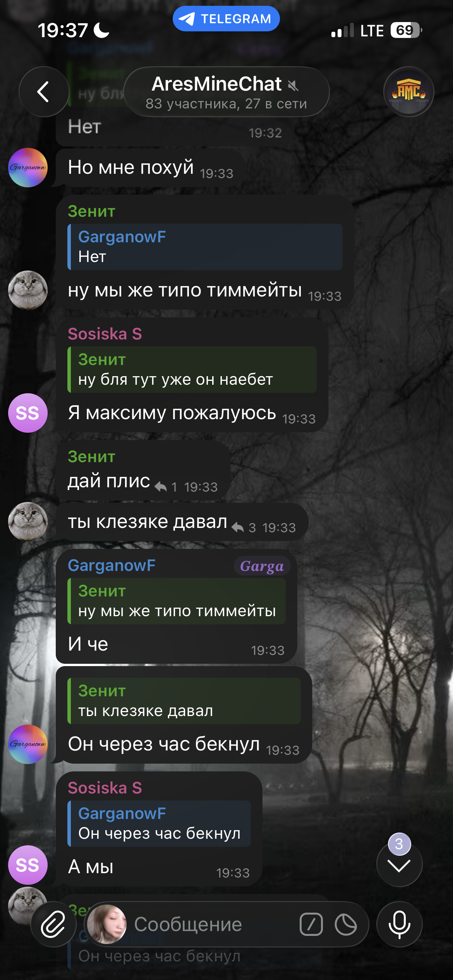453x980 pixels.
Task: Open quoted reply 'ну бля тут уже он'
Action: pyautogui.click(x=192, y=370)
